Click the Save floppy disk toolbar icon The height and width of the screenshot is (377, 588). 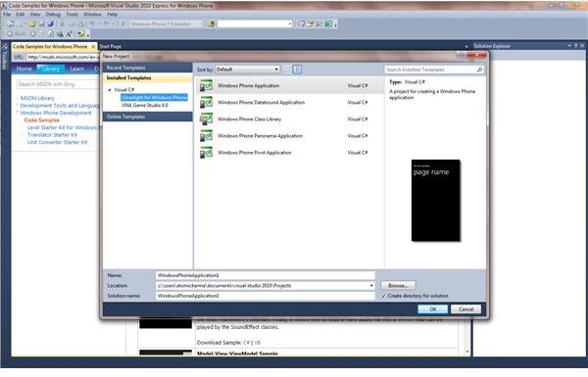click(41, 24)
